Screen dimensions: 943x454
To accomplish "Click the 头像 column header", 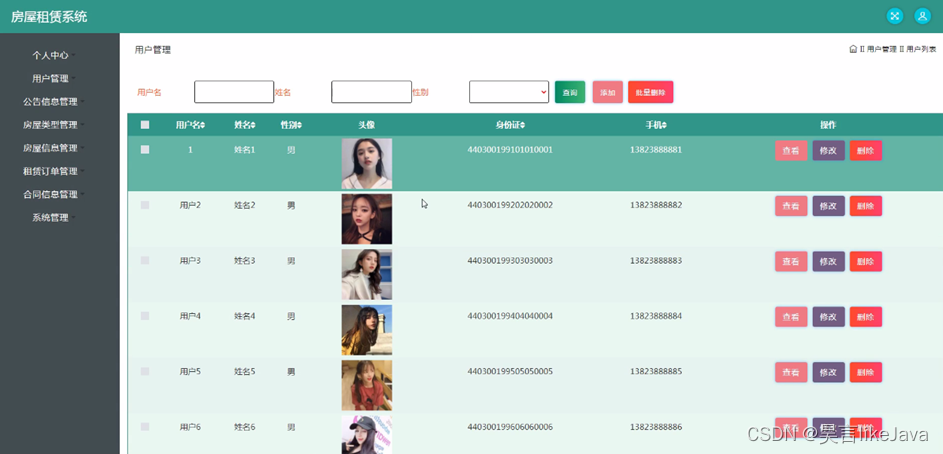I will pyautogui.click(x=367, y=125).
